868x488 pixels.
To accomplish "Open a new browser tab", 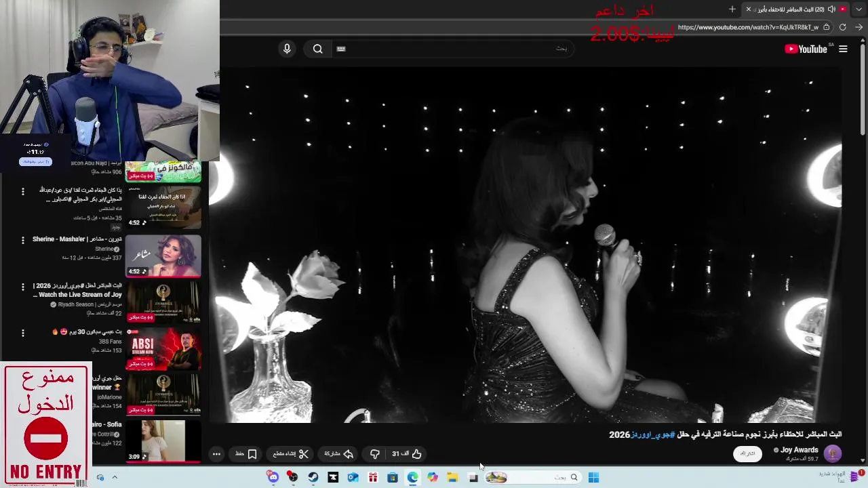I will click(x=732, y=9).
